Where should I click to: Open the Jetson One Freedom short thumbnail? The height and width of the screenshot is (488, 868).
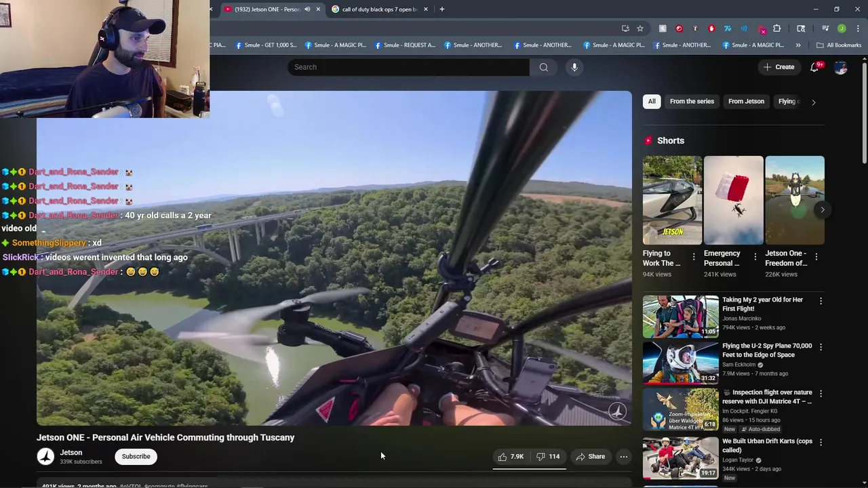click(795, 201)
